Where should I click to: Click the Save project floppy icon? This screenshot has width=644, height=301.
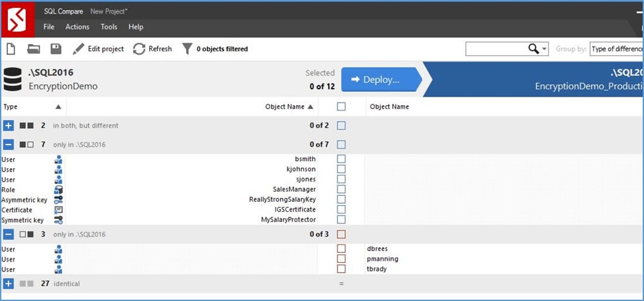coord(56,49)
